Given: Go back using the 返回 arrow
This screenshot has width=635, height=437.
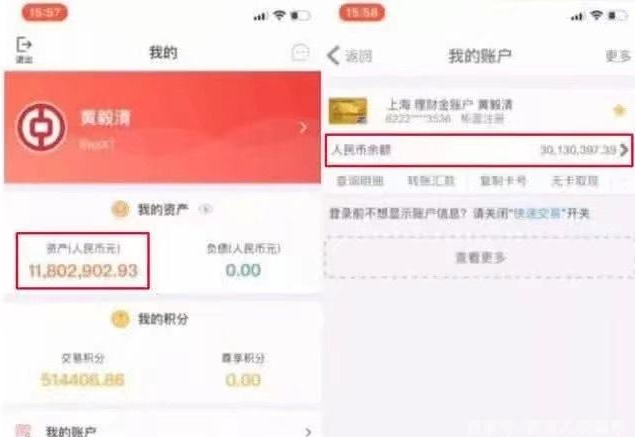Looking at the screenshot, I should (349, 55).
